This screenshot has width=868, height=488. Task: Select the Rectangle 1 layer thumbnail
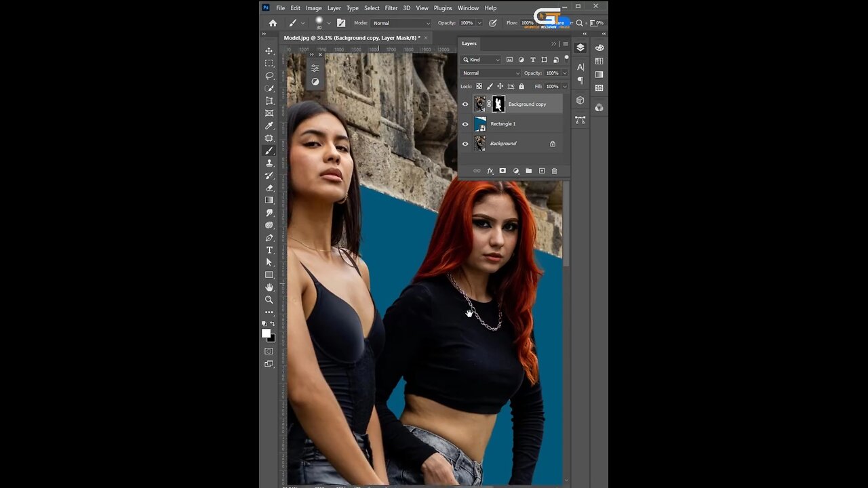point(480,124)
